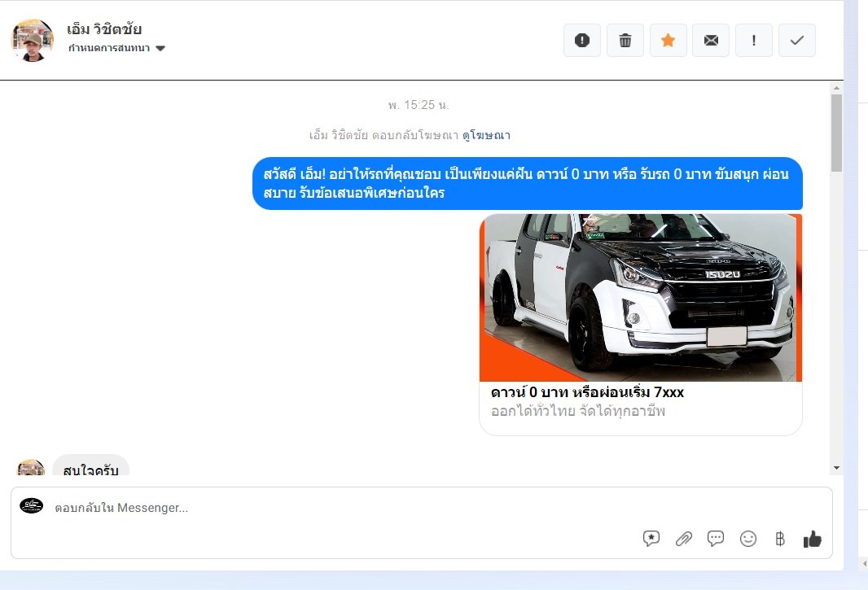Open กำหนดการสนทนา dropdown arrow
Viewport: 868px width, 590px height.
pyautogui.click(x=160, y=48)
